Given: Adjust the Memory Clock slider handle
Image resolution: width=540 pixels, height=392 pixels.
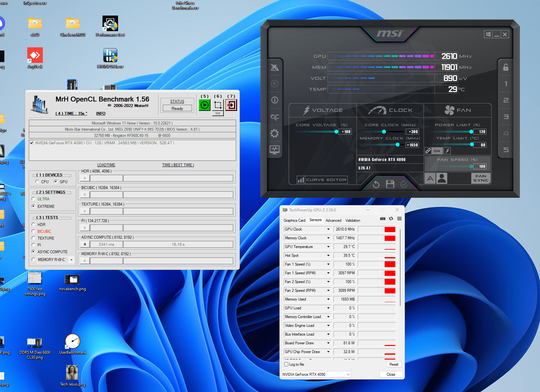Looking at the screenshot, I should pos(398,145).
